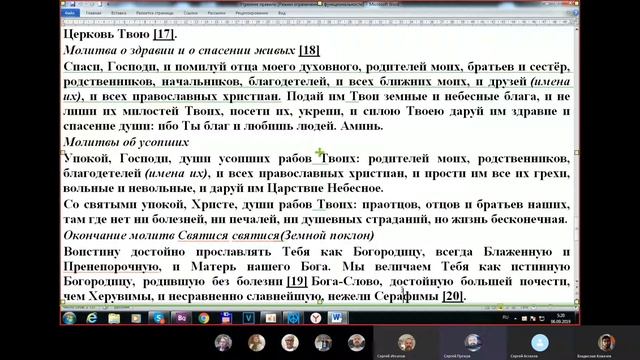Open the Вид ribbon tab
640x360 pixels.
282,13
